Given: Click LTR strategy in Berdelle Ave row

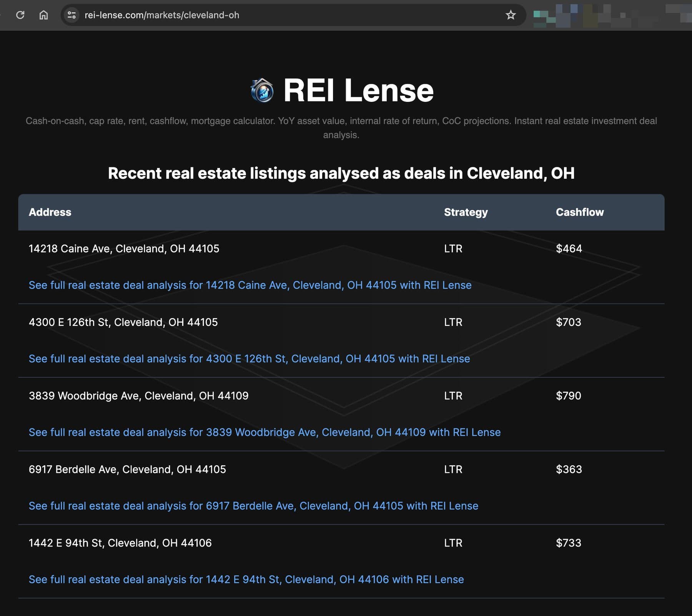Looking at the screenshot, I should (453, 469).
